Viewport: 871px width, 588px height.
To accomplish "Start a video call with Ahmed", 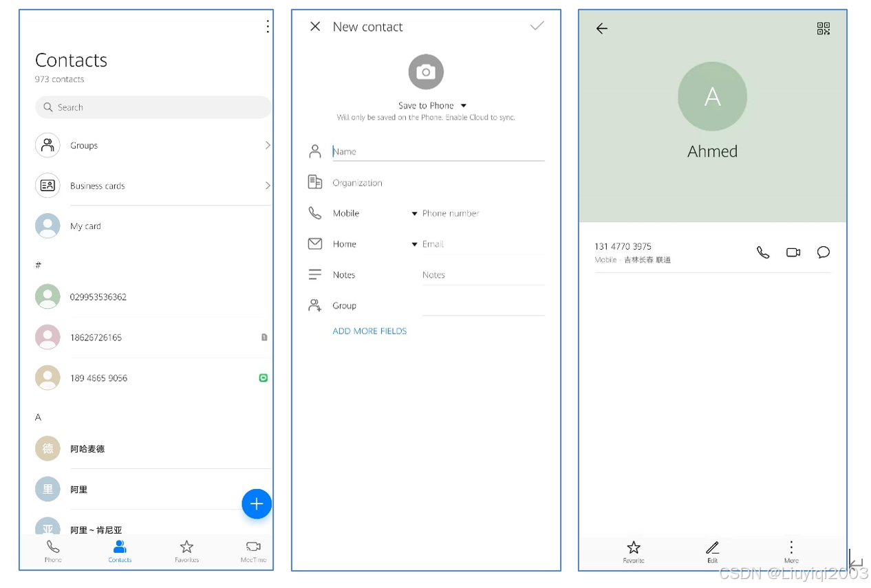I will [x=793, y=252].
